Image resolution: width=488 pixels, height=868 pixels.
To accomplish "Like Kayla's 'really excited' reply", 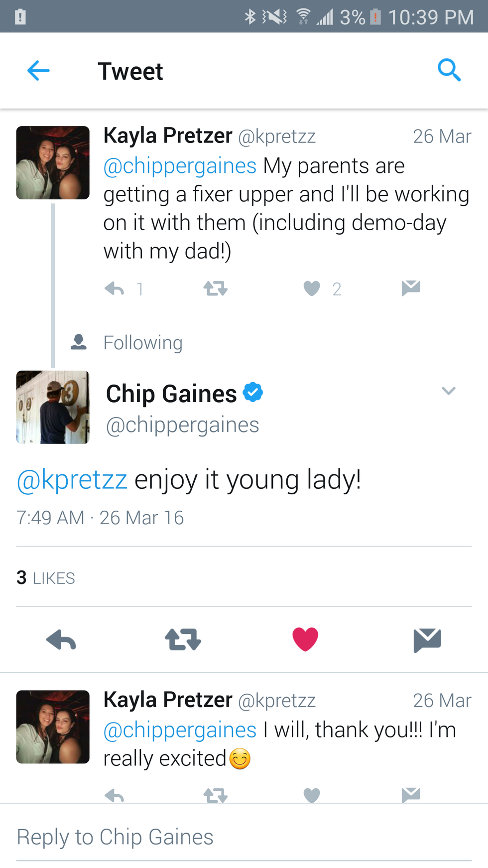I will (312, 794).
